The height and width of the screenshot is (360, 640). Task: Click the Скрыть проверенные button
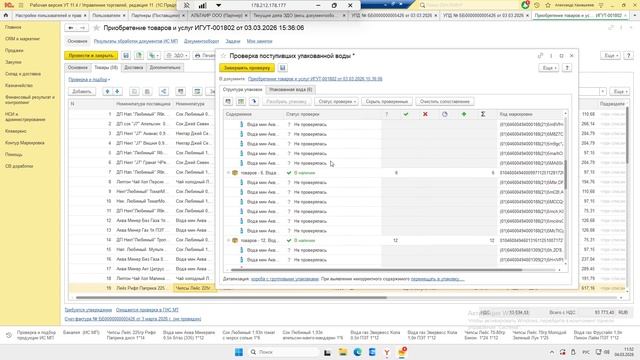click(387, 101)
